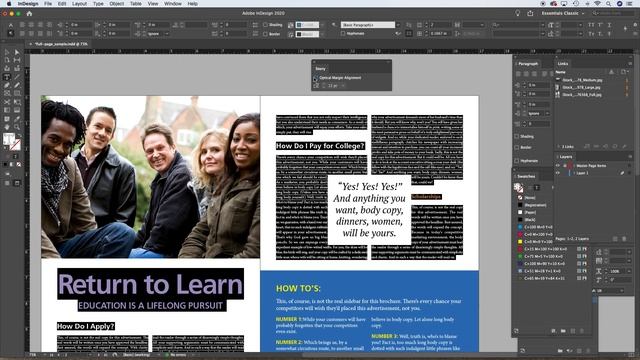This screenshot has height=360, width=640.
Task: Enable Optical Margin Alignment in Story panel
Action: (316, 78)
